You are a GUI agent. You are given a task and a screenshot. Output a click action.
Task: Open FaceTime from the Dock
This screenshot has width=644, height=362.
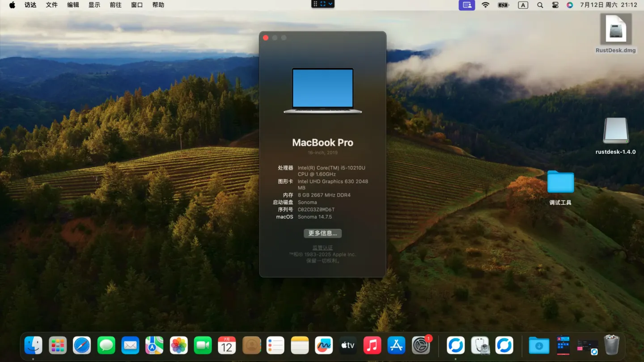click(x=203, y=345)
